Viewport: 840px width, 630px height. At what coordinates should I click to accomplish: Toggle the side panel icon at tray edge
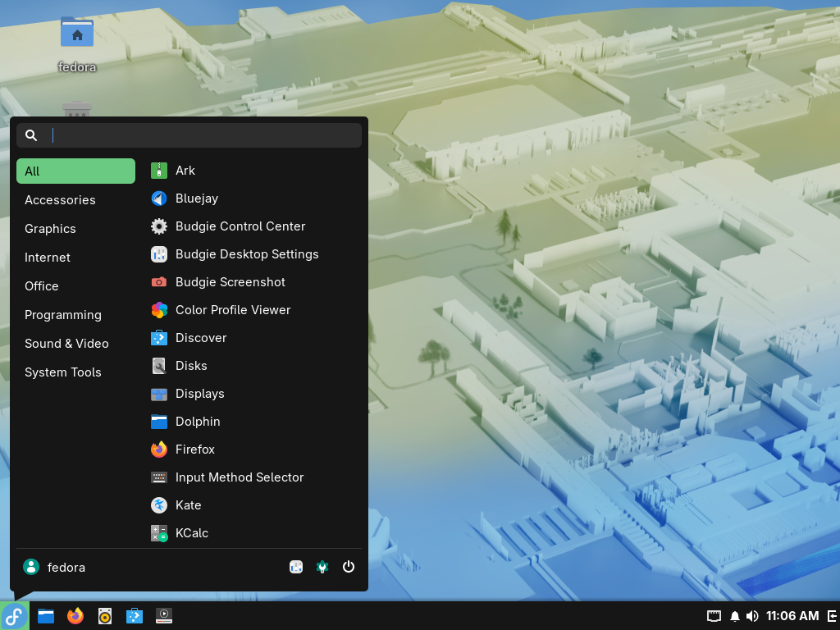point(833,616)
